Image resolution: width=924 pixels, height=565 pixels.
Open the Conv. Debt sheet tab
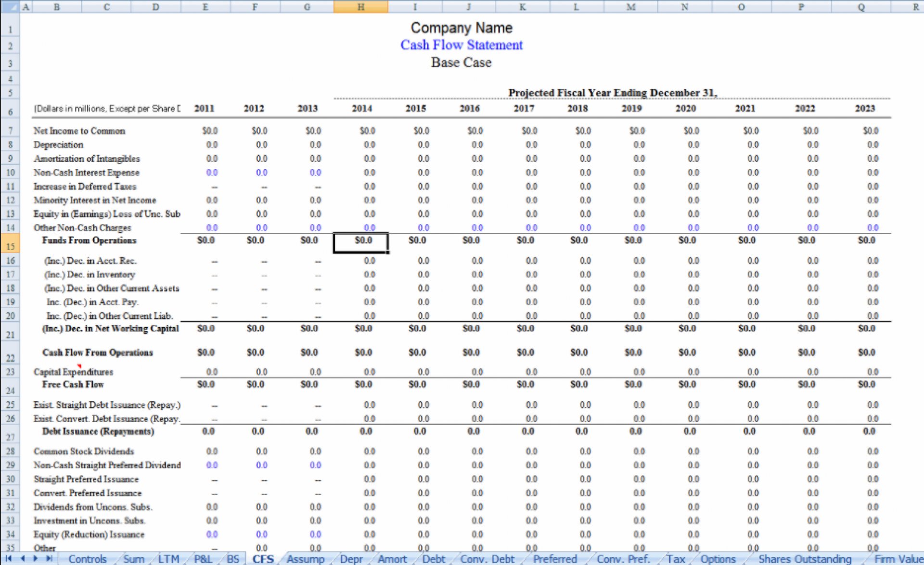487,559
